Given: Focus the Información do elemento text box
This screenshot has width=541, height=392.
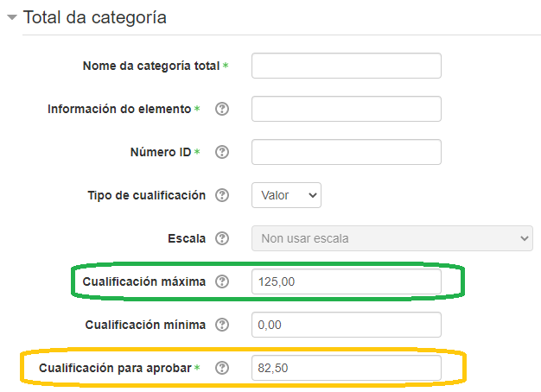Looking at the screenshot, I should [x=346, y=109].
